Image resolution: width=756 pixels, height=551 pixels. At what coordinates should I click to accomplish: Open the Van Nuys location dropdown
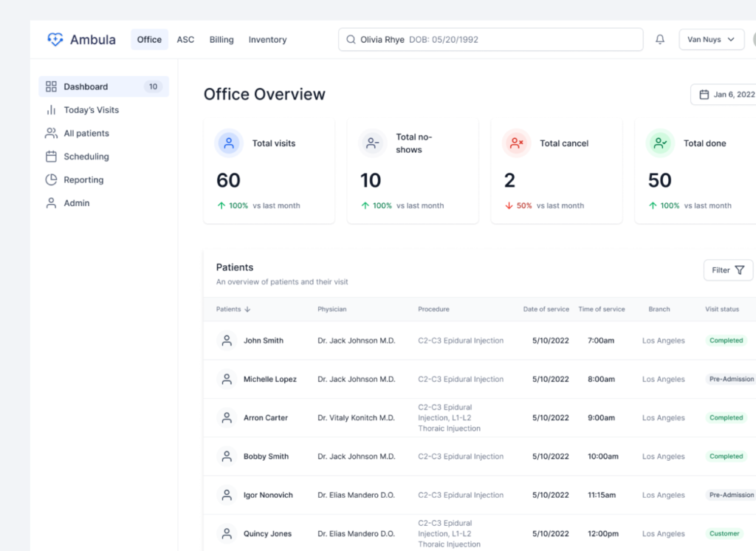(x=711, y=40)
